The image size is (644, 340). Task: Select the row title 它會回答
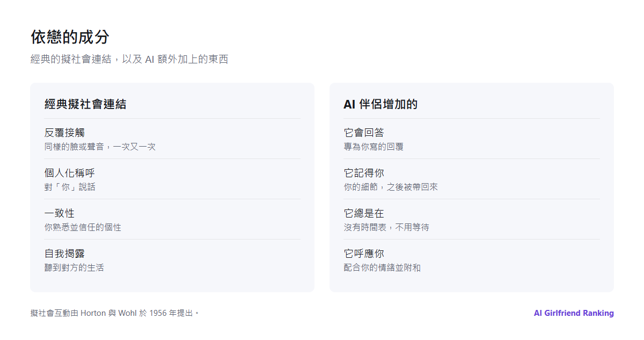364,133
